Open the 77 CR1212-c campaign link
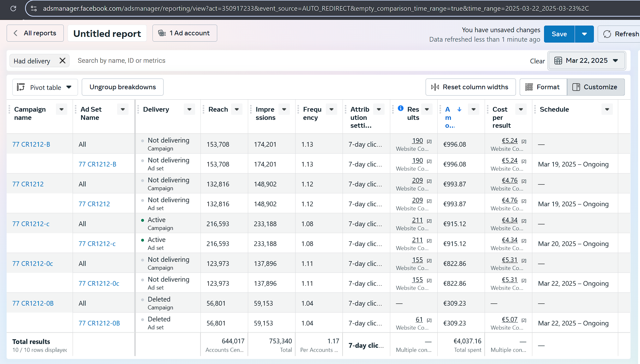The height and width of the screenshot is (364, 640). coord(31,224)
